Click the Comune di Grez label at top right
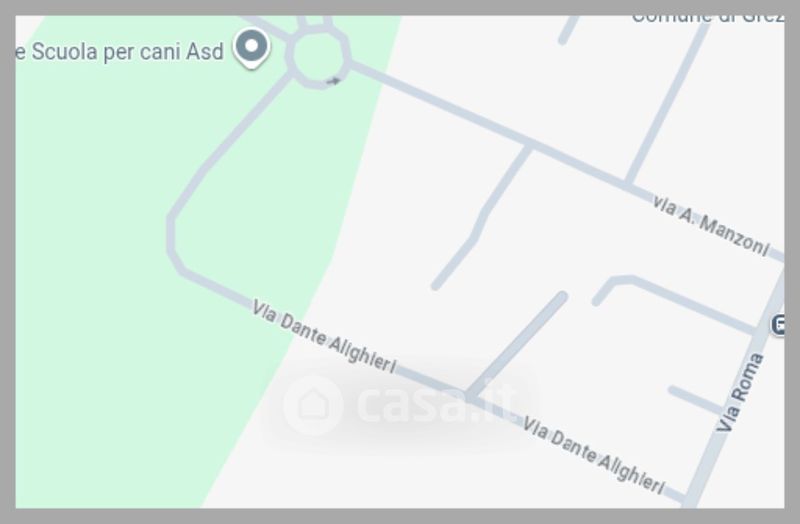The width and height of the screenshot is (800, 524). pyautogui.click(x=707, y=19)
